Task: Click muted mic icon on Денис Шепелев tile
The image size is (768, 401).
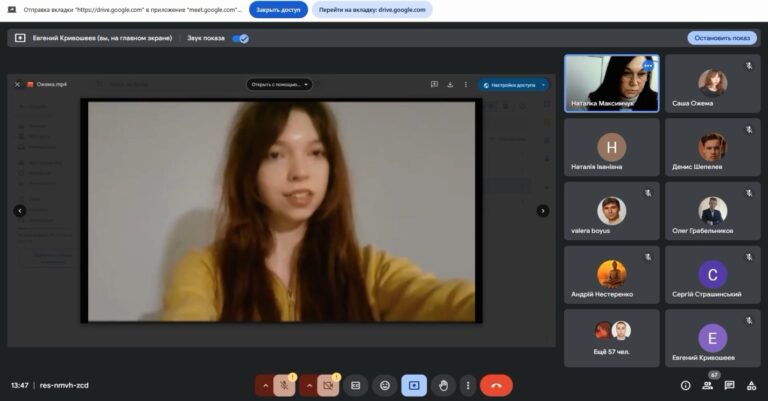Action: (749, 129)
